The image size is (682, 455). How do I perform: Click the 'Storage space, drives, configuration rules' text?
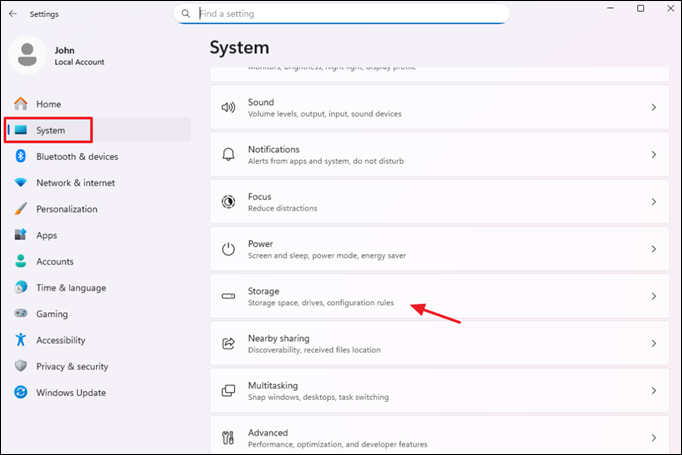point(321,303)
